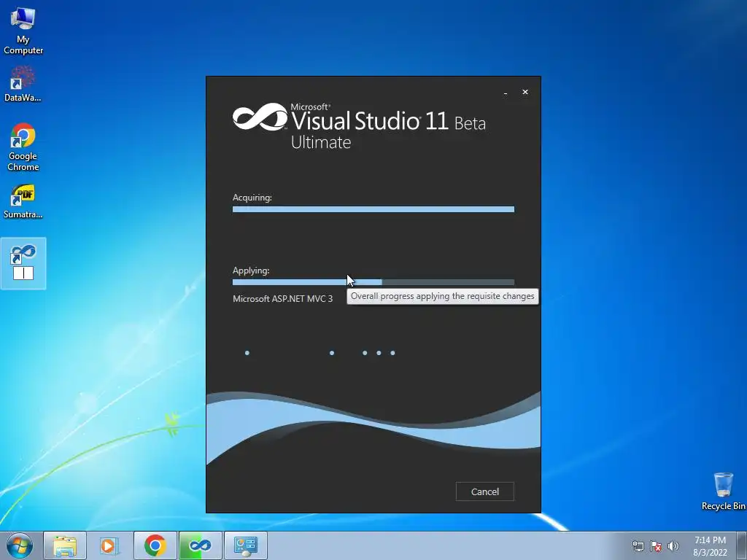Image resolution: width=747 pixels, height=560 pixels.
Task: Open Windows Explorer from taskbar
Action: tap(65, 545)
